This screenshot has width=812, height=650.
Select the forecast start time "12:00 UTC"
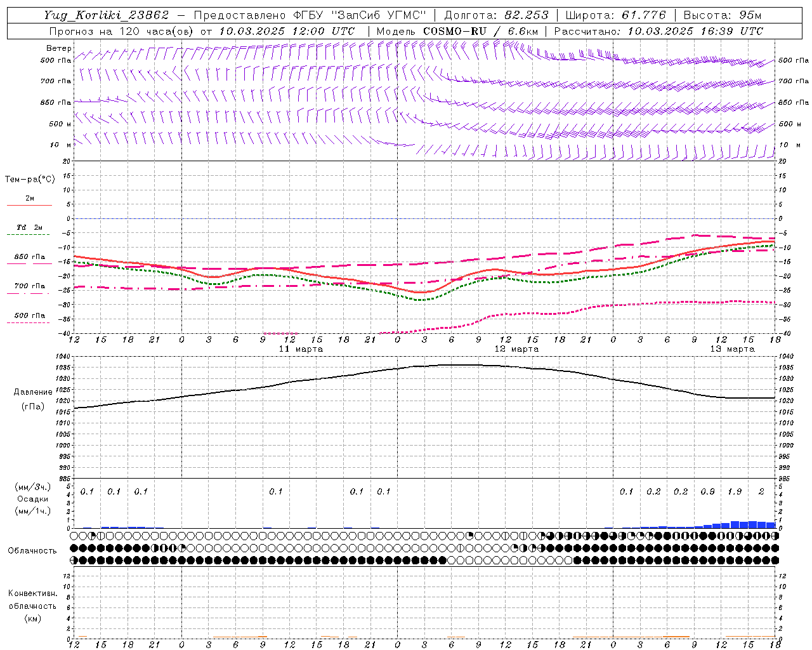click(x=323, y=30)
